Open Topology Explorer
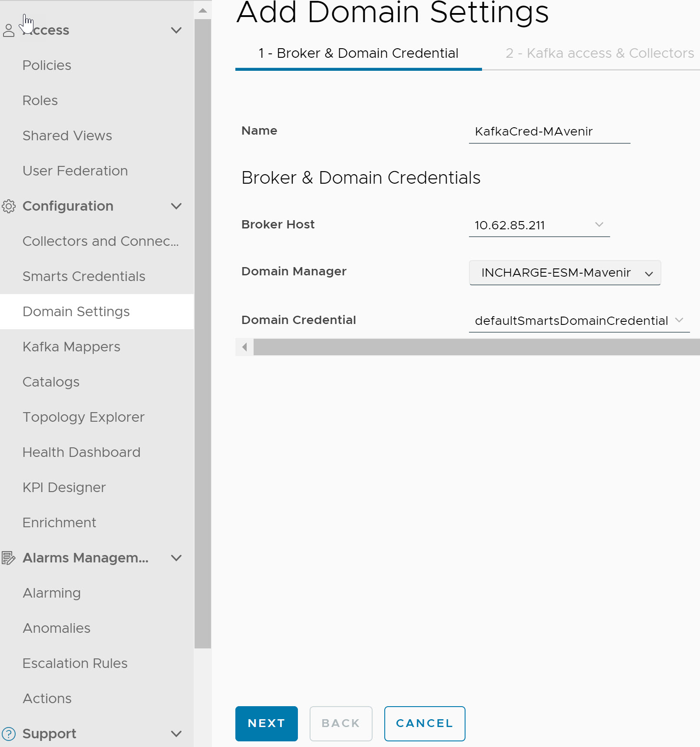 [x=83, y=417]
